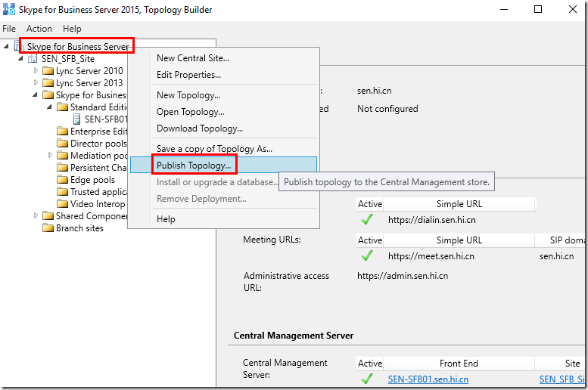Select Publish Topology... menu entry
The image size is (588, 390).
224,166
